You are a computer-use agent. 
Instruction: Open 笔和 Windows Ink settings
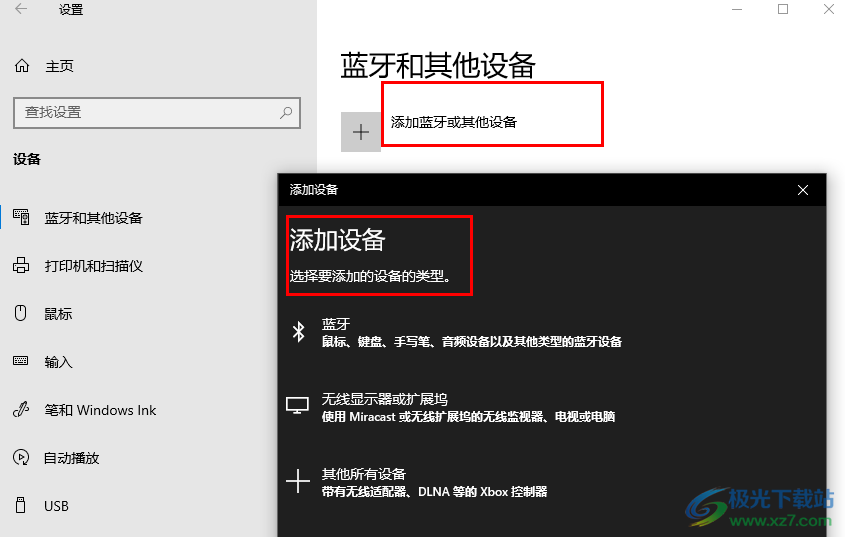coord(100,410)
